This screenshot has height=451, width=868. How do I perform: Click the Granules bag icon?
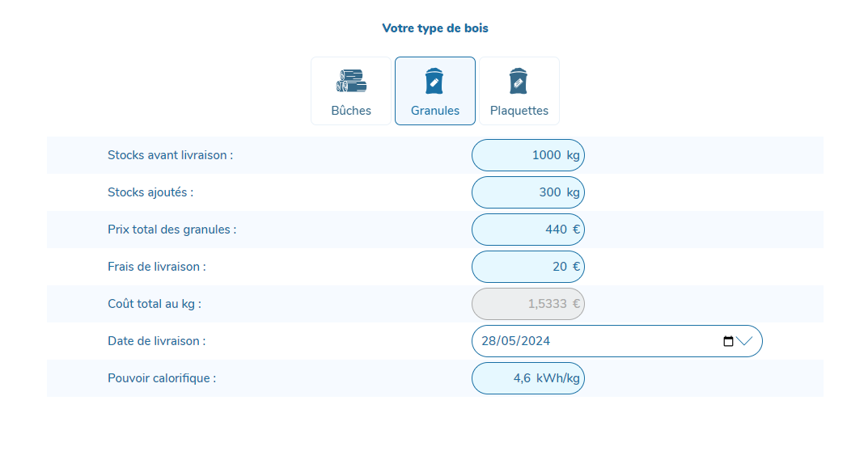pos(434,81)
